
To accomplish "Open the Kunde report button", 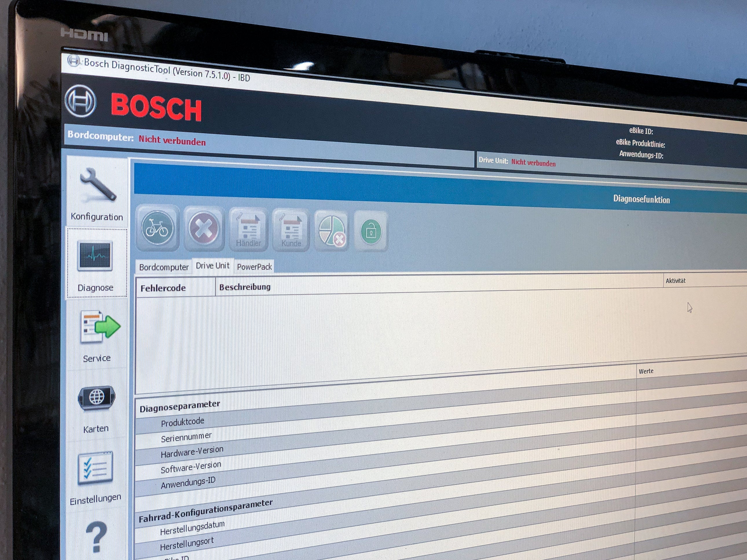I will [291, 231].
